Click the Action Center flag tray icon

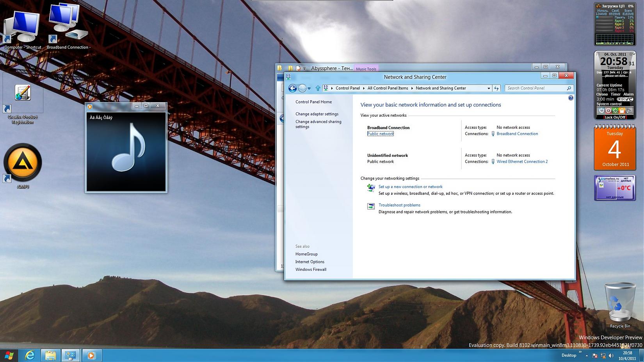(x=595, y=355)
